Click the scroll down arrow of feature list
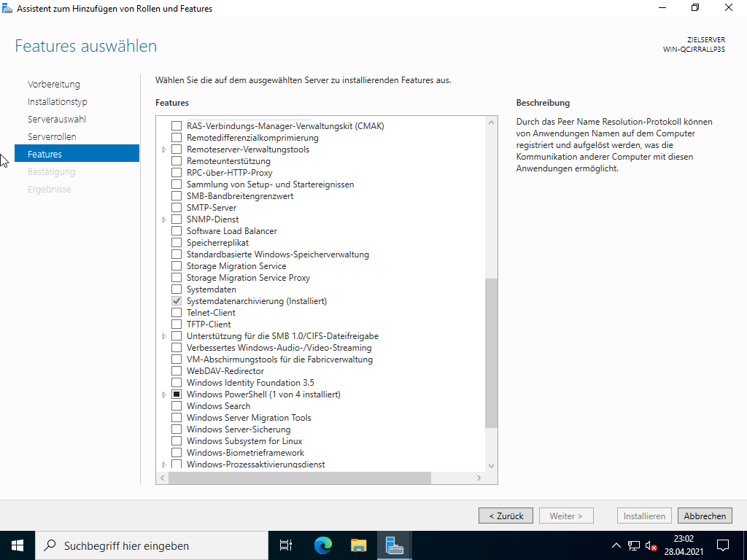This screenshot has height=560, width=747. click(491, 466)
